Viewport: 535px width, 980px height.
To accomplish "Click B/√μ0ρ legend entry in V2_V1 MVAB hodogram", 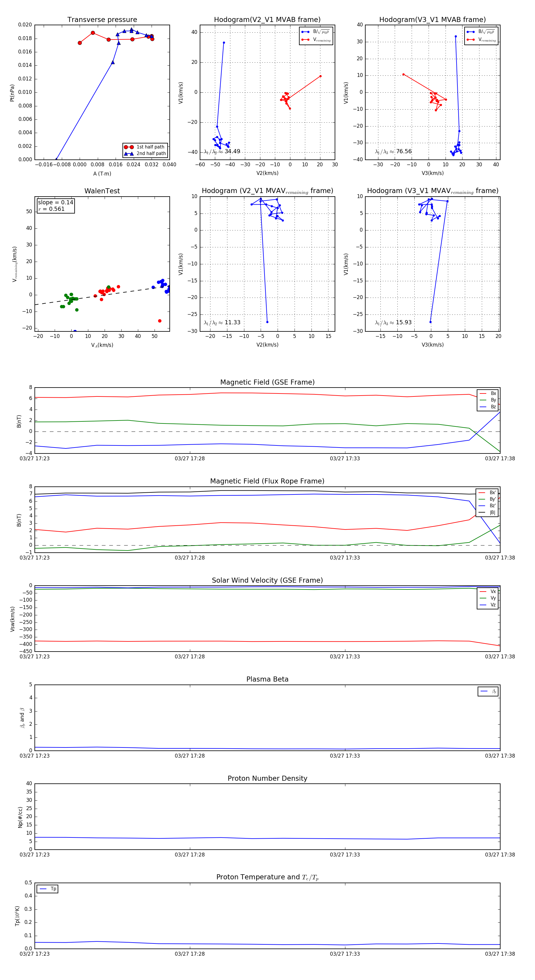I will click(x=316, y=32).
